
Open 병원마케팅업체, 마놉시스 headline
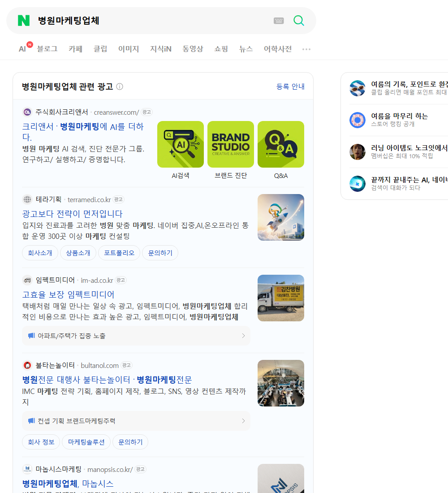(68, 484)
